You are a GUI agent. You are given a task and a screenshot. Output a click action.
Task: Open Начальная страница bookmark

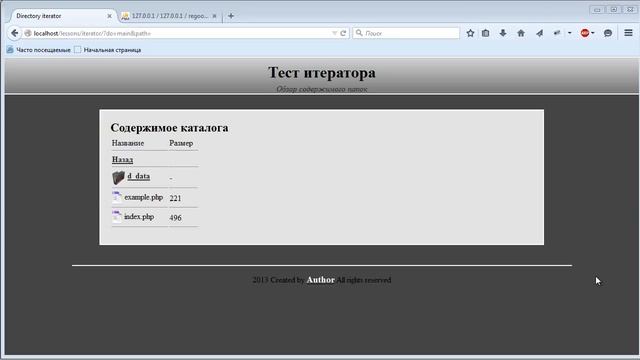108,50
